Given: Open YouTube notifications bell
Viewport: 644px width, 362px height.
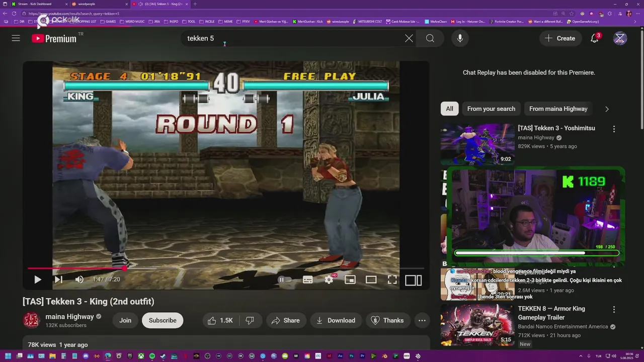Looking at the screenshot, I should [595, 38].
